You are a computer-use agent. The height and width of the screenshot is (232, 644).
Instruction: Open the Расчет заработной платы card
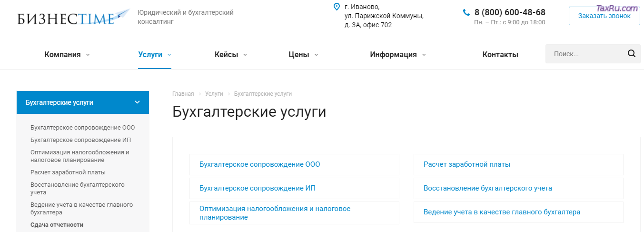(x=466, y=164)
